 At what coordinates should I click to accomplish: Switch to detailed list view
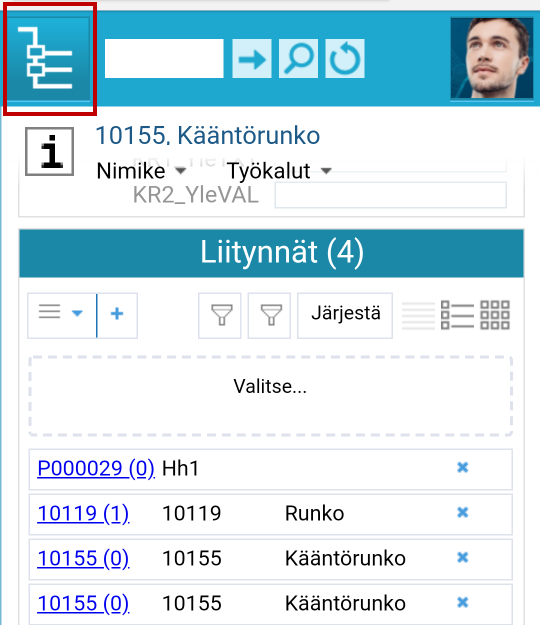coord(457,315)
